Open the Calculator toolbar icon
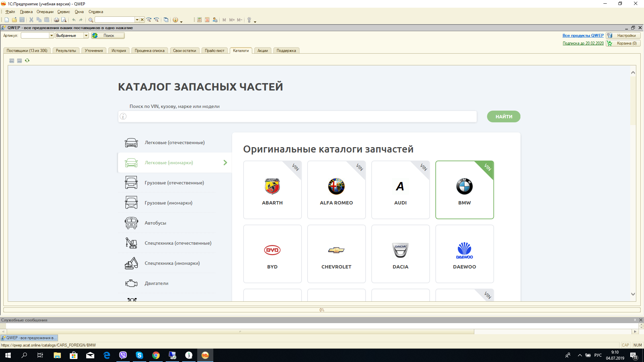Viewport: 644px width, 362px height. click(199, 20)
